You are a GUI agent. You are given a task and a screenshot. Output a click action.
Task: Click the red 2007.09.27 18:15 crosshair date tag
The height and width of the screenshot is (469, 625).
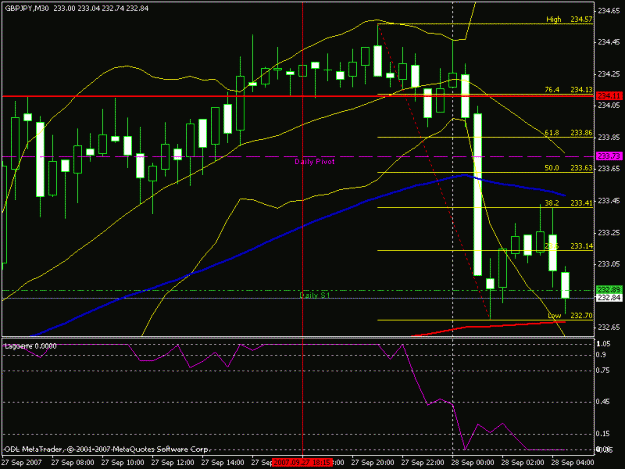pos(302,462)
